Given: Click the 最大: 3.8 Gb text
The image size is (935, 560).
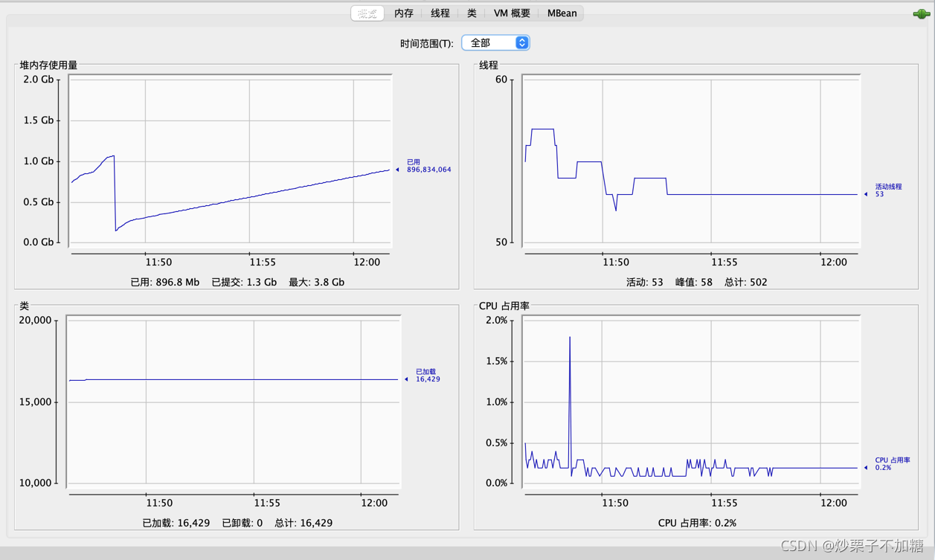Looking at the screenshot, I should (317, 283).
